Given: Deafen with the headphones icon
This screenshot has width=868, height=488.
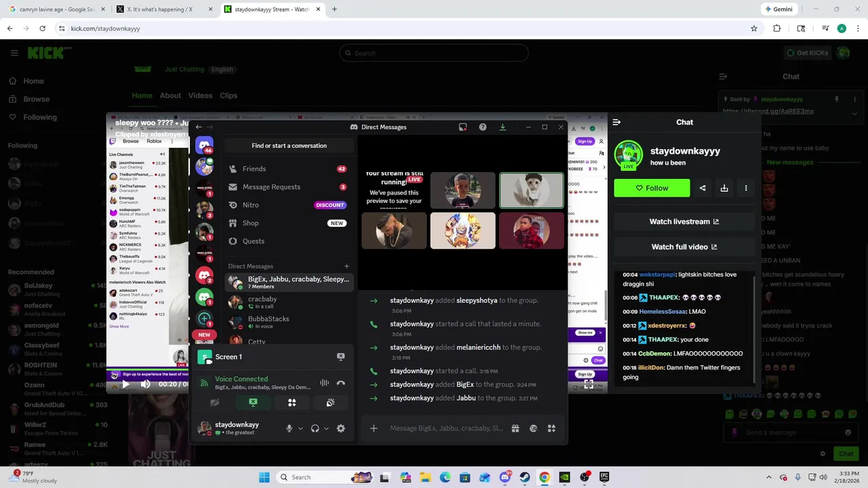Looking at the screenshot, I should [x=315, y=428].
